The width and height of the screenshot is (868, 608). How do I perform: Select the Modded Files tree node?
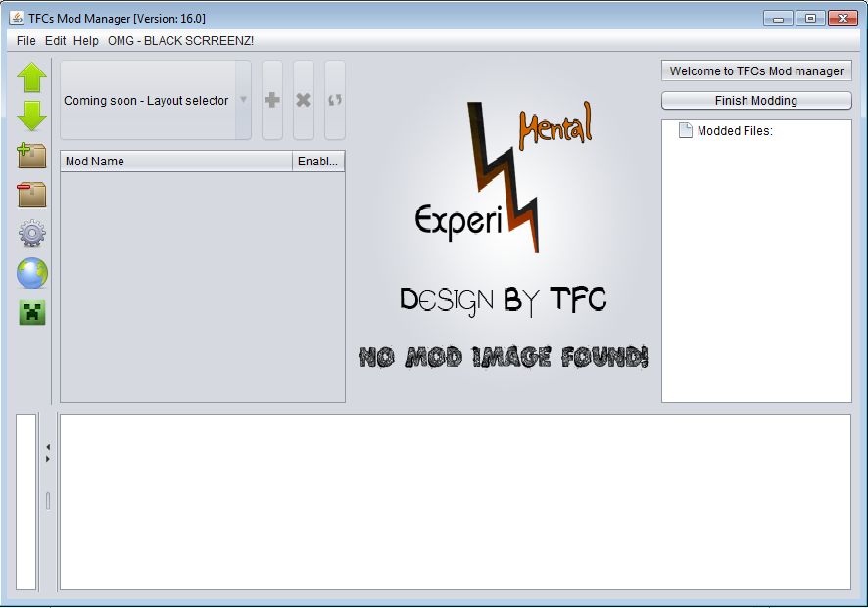tap(734, 131)
